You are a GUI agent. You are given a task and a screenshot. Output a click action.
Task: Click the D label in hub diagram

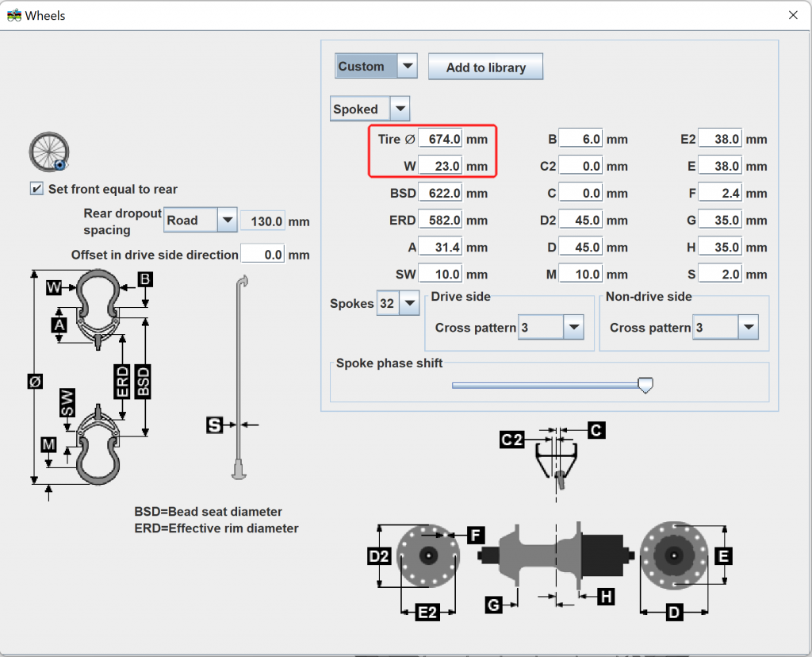[674, 613]
